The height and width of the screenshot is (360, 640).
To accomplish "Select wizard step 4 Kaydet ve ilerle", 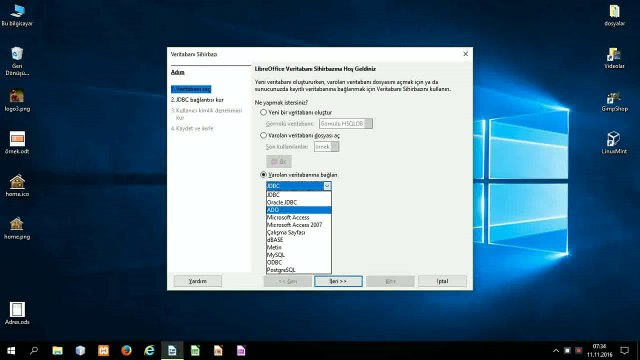I will [192, 128].
